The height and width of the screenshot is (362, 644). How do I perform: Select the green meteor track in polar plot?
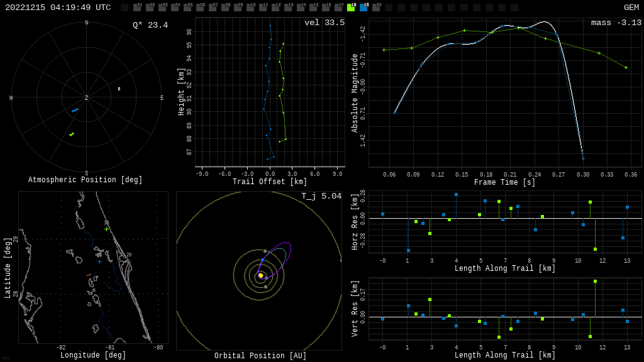[x=72, y=134]
